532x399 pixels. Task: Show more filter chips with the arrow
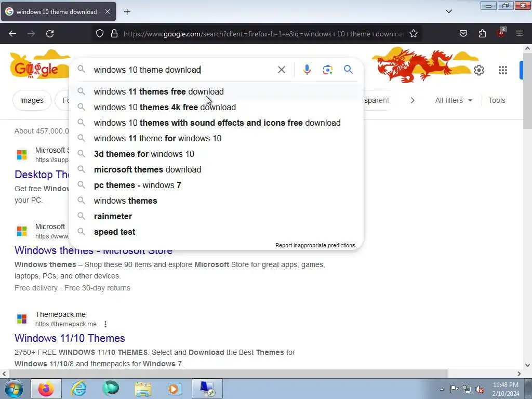pos(412,100)
